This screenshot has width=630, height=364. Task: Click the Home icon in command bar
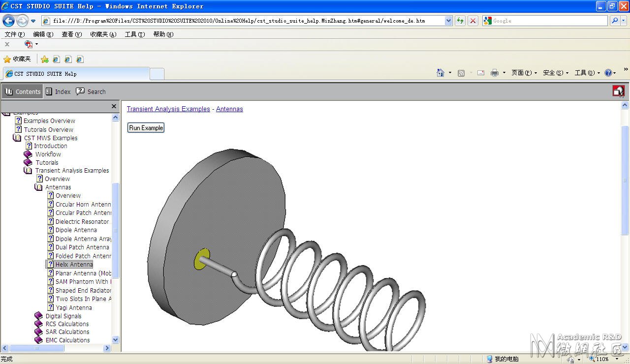(441, 73)
